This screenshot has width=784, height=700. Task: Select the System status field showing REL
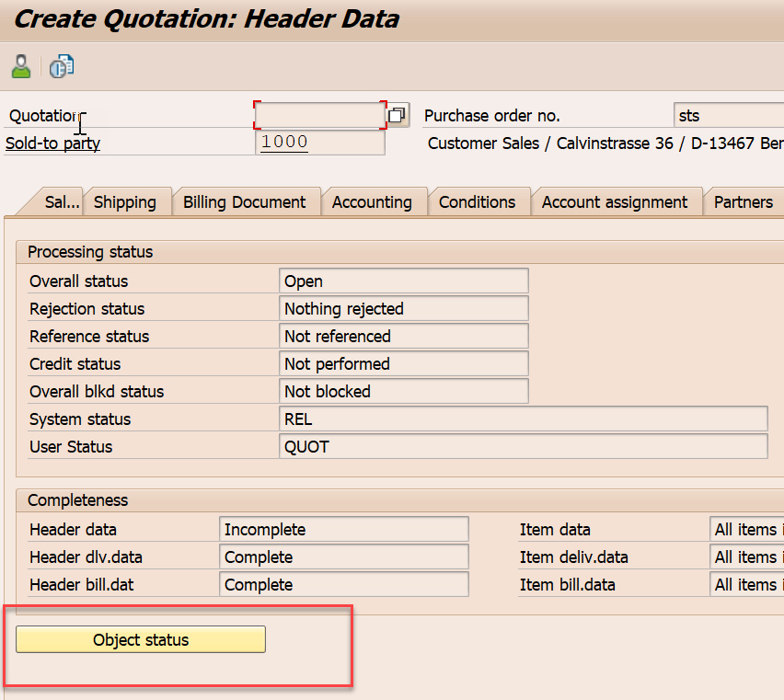[x=524, y=419]
